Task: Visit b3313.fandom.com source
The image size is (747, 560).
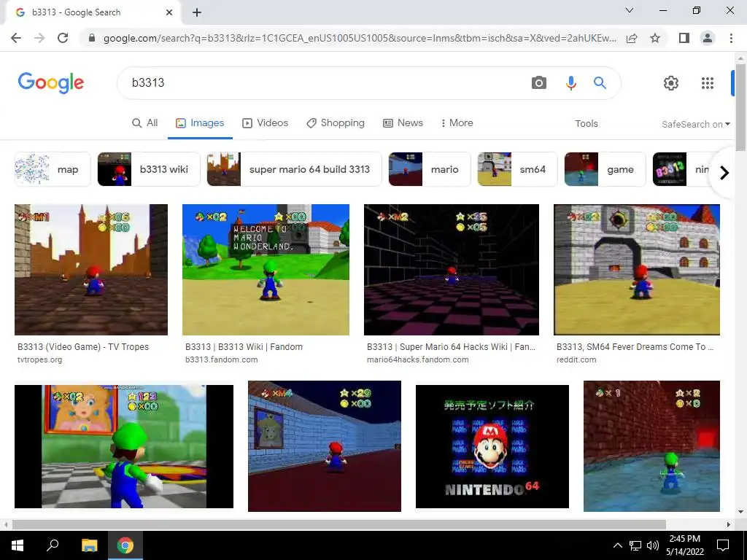Action: pyautogui.click(x=222, y=359)
